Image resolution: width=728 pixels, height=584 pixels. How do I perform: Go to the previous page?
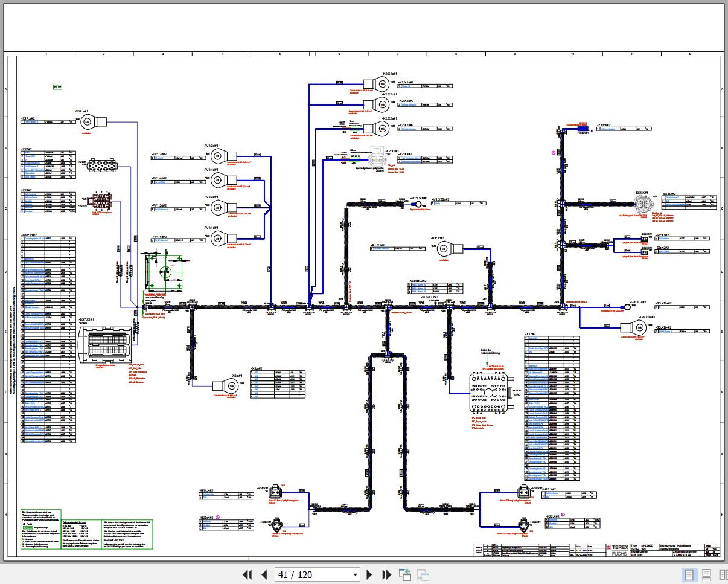tap(264, 574)
